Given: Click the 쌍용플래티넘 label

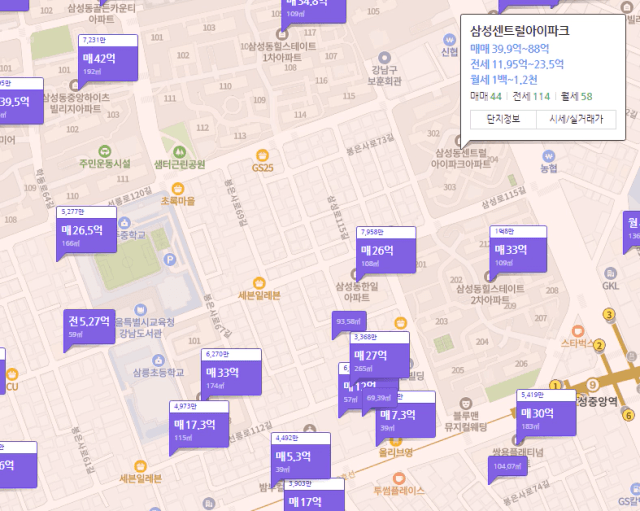Looking at the screenshot, I should [518, 452].
